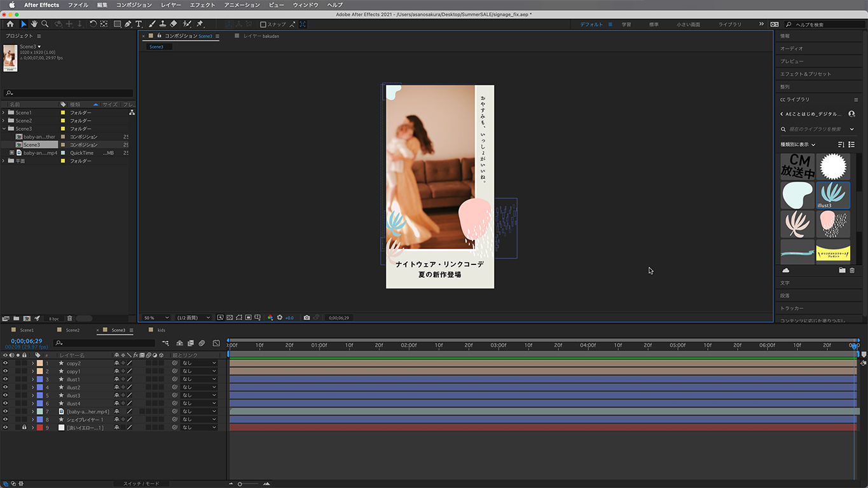Open the Graph Editor in timeline
The image size is (868, 488).
[x=216, y=343]
